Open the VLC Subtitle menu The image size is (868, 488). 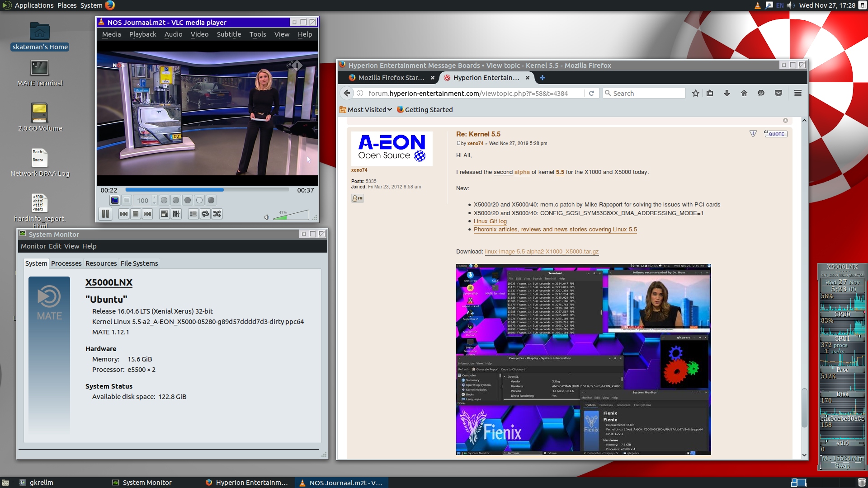(x=229, y=34)
